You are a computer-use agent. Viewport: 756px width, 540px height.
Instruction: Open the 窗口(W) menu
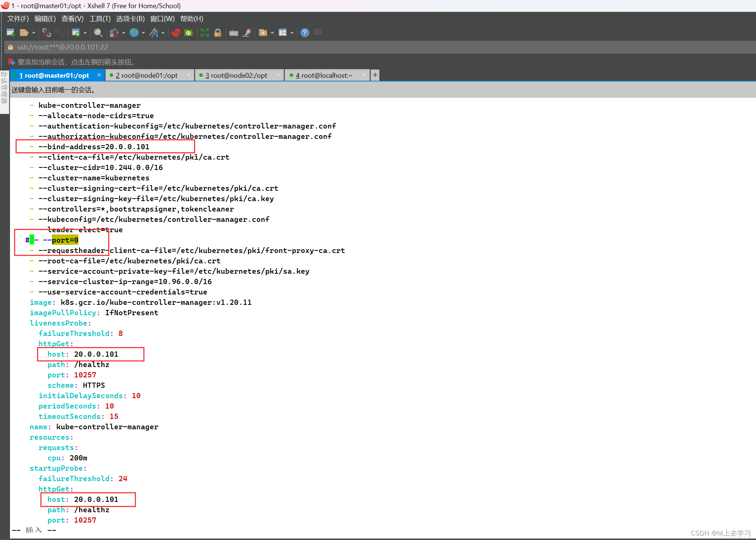(163, 19)
